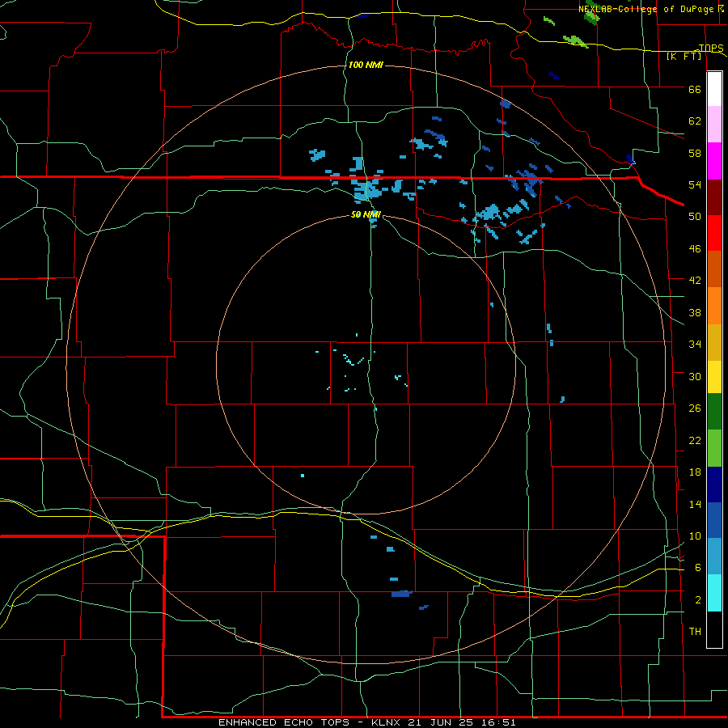Click the dark green swatch in the legend
This screenshot has height=728, width=728.
[714, 412]
